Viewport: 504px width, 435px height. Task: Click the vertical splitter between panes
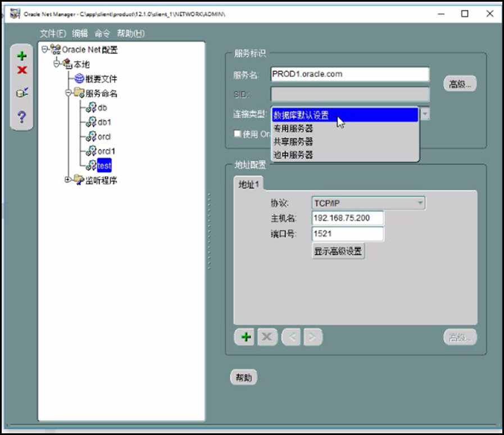[209, 232]
